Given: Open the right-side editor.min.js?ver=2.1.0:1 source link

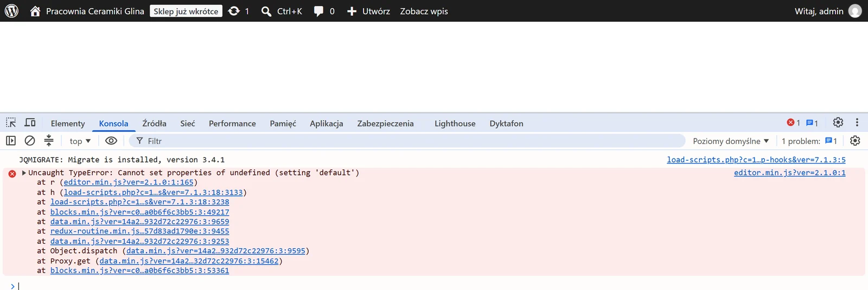Looking at the screenshot, I should pos(790,173).
